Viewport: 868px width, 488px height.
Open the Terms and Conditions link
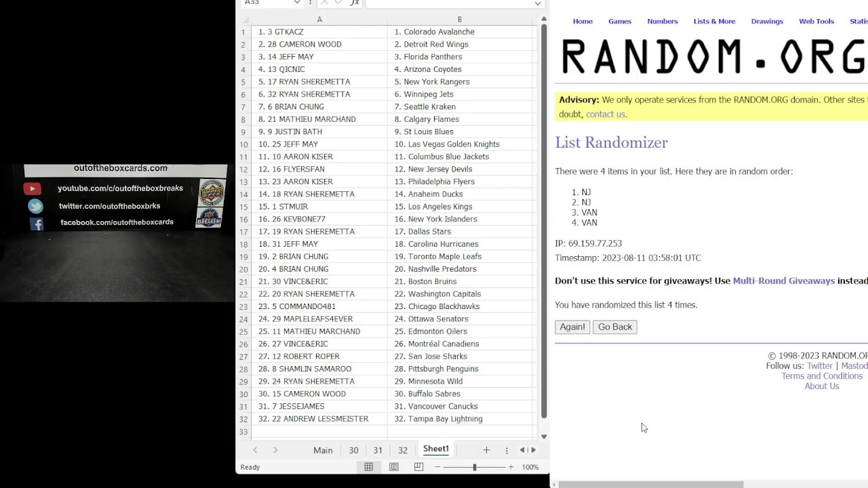(x=822, y=376)
